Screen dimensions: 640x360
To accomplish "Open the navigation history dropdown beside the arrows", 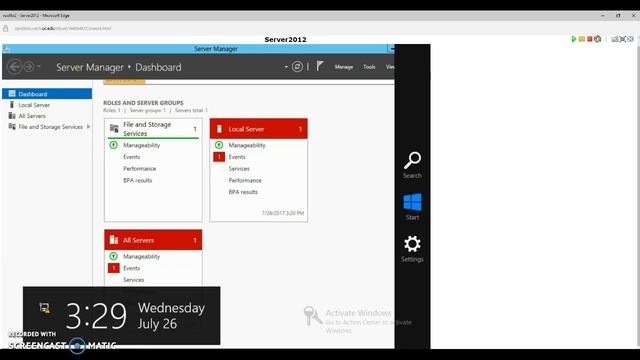I will [39, 67].
